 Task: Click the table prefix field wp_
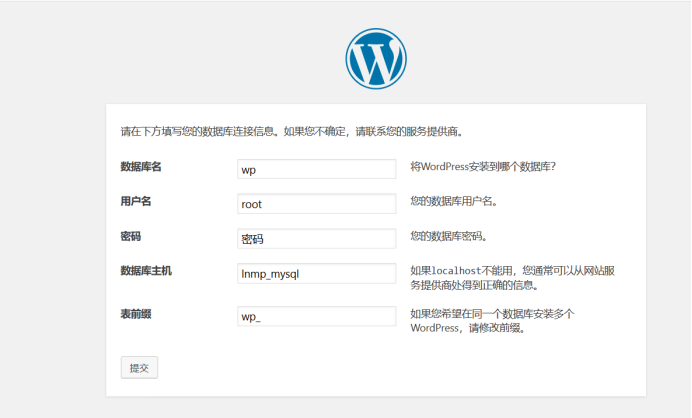pos(316,316)
